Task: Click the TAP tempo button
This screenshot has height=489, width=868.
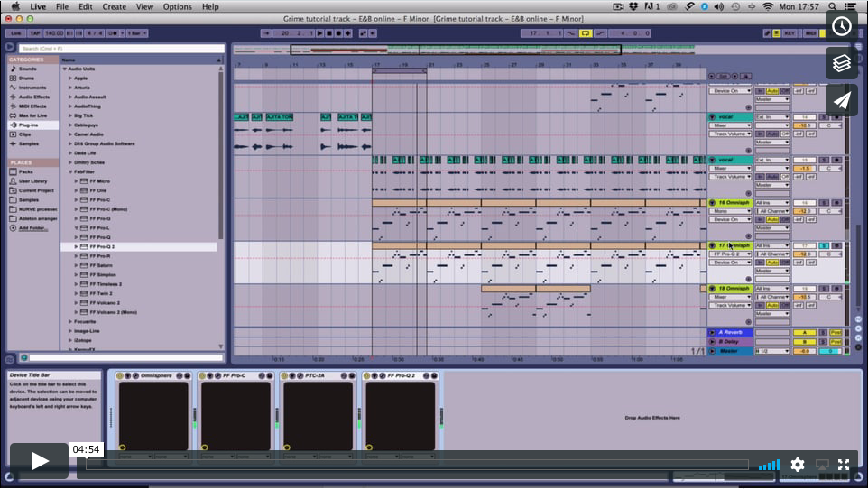Action: 35,33
